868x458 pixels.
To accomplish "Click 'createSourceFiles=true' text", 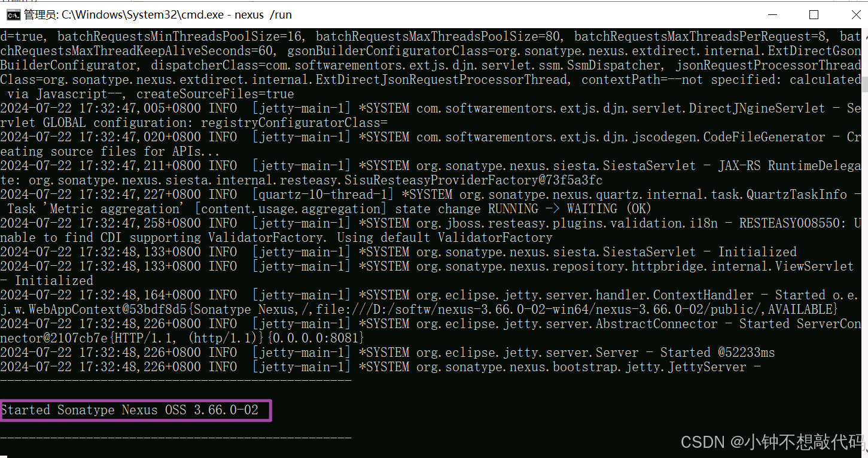I will pyautogui.click(x=215, y=94).
